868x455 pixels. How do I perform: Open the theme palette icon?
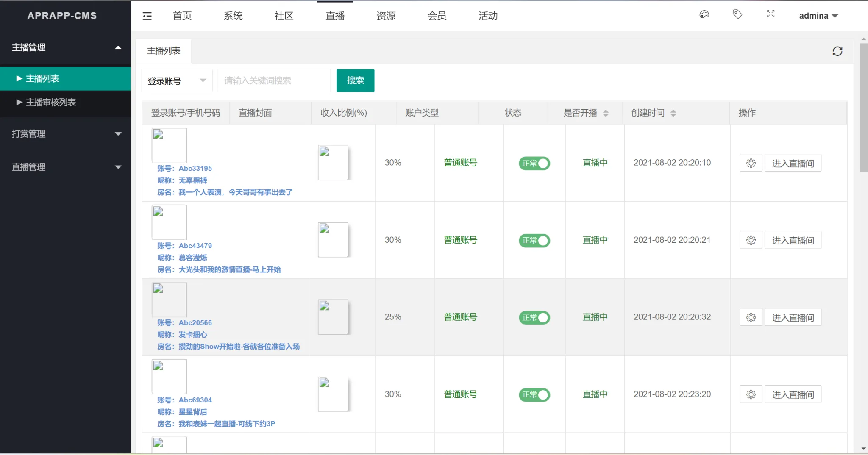(704, 14)
